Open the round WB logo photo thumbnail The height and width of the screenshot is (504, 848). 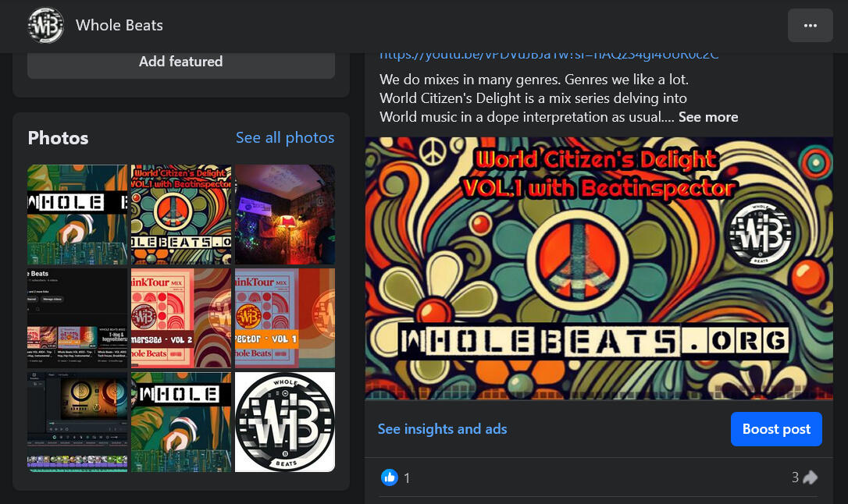pyautogui.click(x=285, y=421)
